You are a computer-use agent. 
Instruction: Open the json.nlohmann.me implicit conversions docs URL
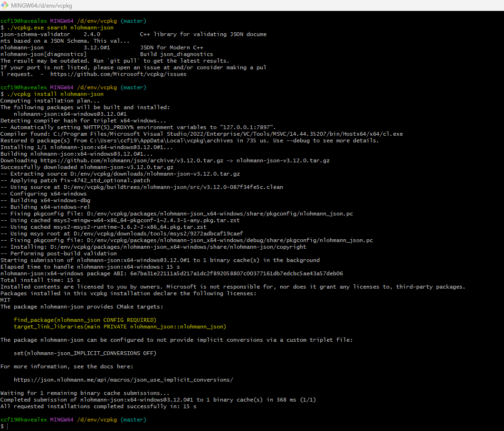124,380
